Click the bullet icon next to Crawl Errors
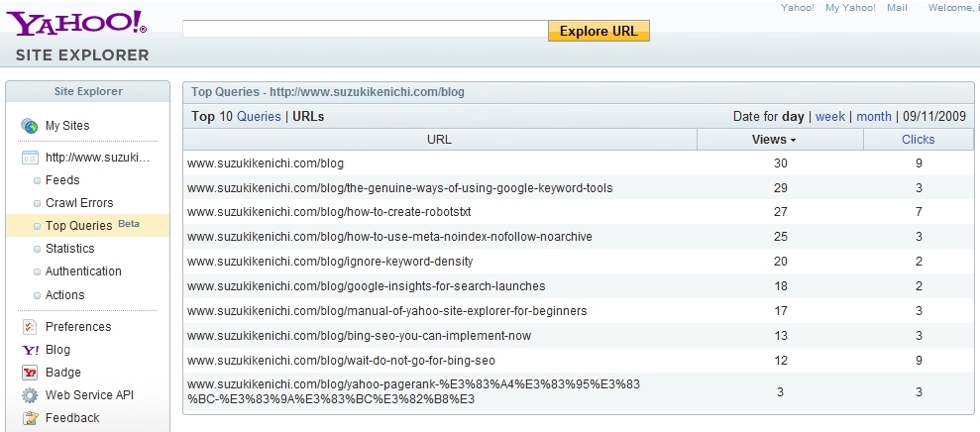980x432 pixels. pos(38,204)
